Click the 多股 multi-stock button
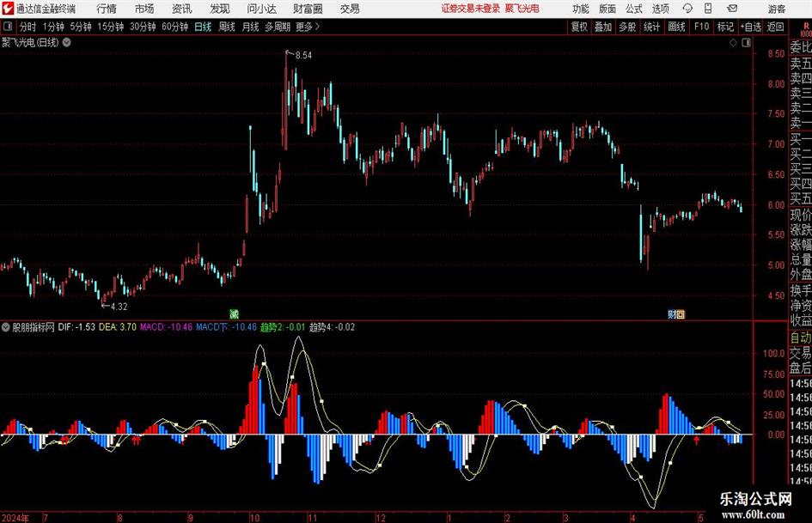The width and height of the screenshot is (812, 523). pyautogui.click(x=627, y=27)
